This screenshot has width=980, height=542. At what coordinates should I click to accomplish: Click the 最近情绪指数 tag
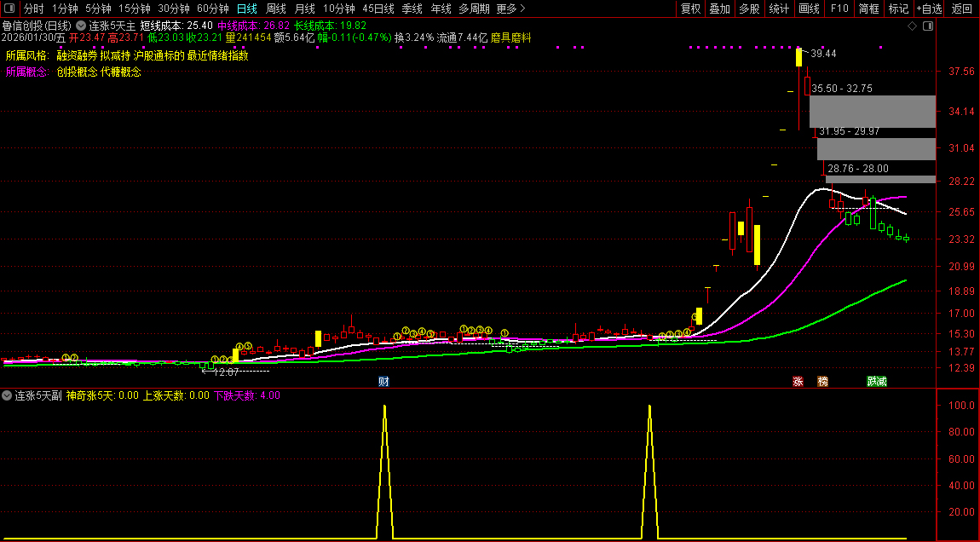(217, 55)
